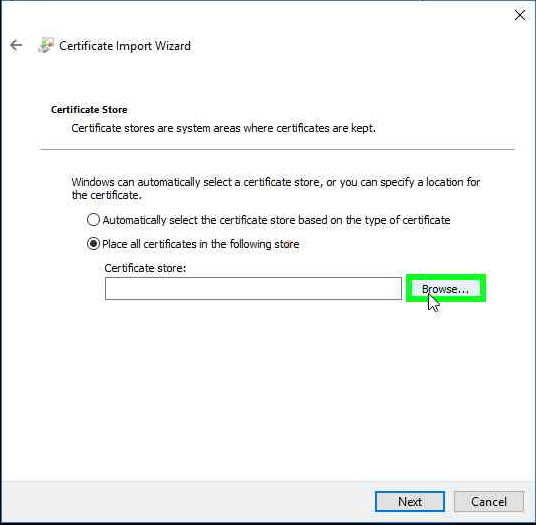The width and height of the screenshot is (536, 525).
Task: Close the Certificate Import Wizard window
Action: (520, 15)
